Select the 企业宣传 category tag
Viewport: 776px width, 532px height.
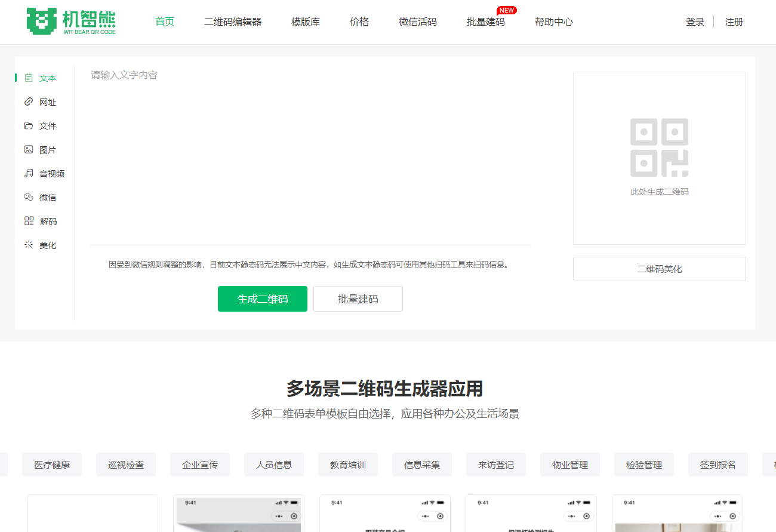click(x=200, y=465)
